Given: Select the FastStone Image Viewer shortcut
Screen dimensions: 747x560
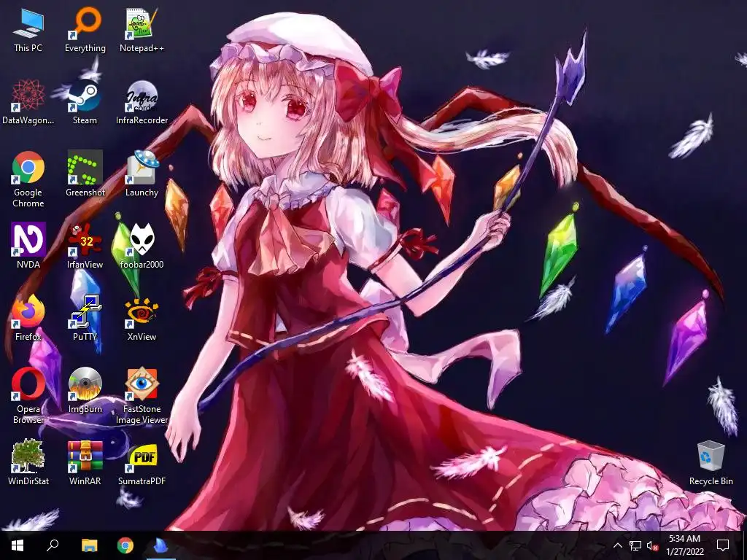Looking at the screenshot, I should tap(142, 396).
